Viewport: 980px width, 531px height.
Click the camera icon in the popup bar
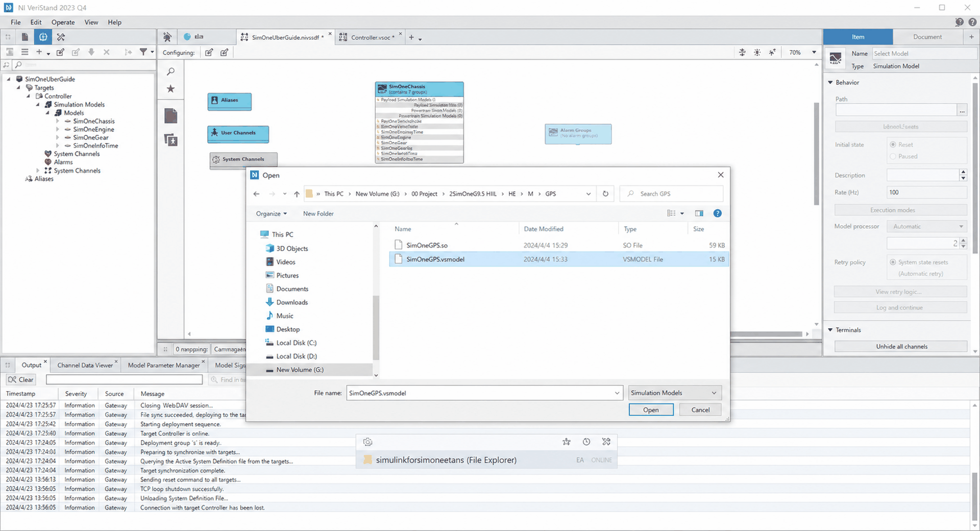pos(368,442)
